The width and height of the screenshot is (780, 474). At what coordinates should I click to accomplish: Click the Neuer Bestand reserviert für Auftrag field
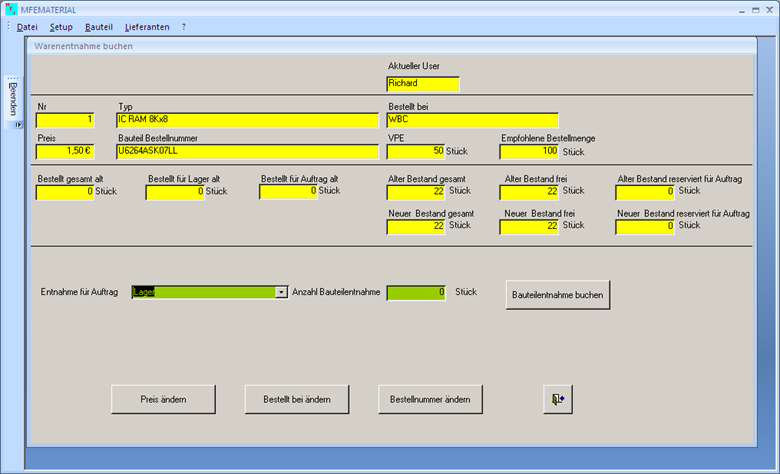pyautogui.click(x=645, y=226)
